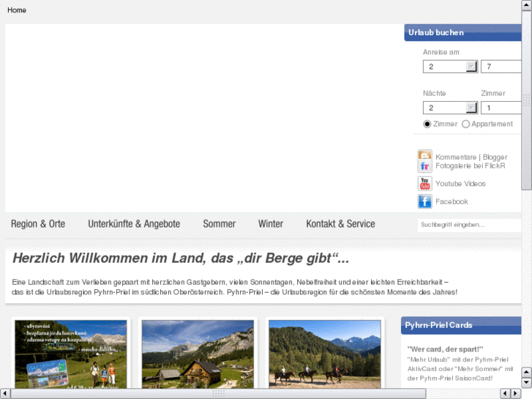Click the horizontal scrollbar left arrow
Viewport: 532px width, 399px height.
4,394
